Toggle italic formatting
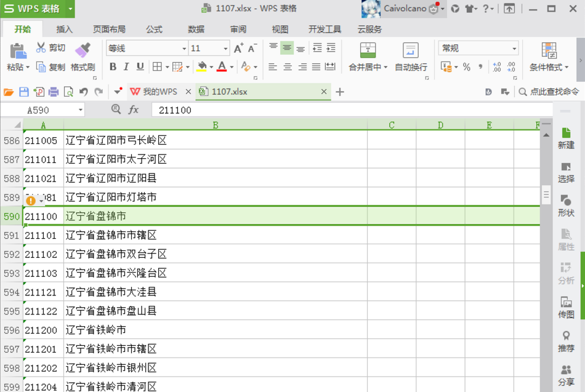Image resolution: width=585 pixels, height=392 pixels. point(126,66)
